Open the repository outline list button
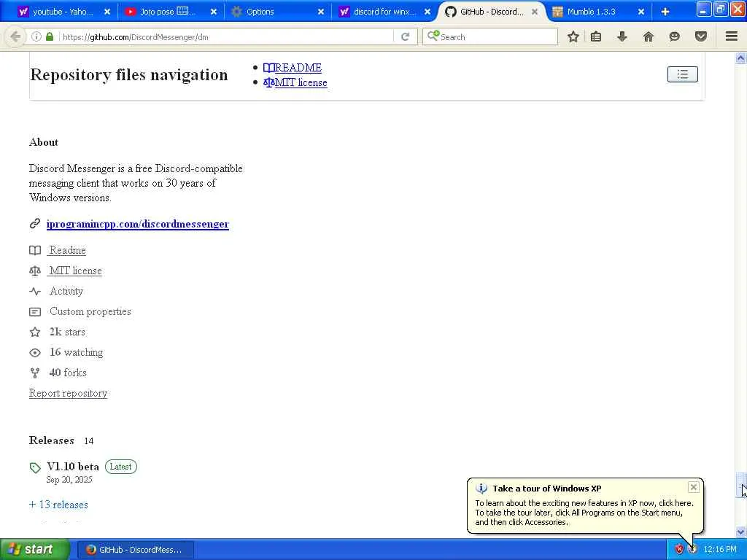Screen dimensions: 747x560 [682, 74]
